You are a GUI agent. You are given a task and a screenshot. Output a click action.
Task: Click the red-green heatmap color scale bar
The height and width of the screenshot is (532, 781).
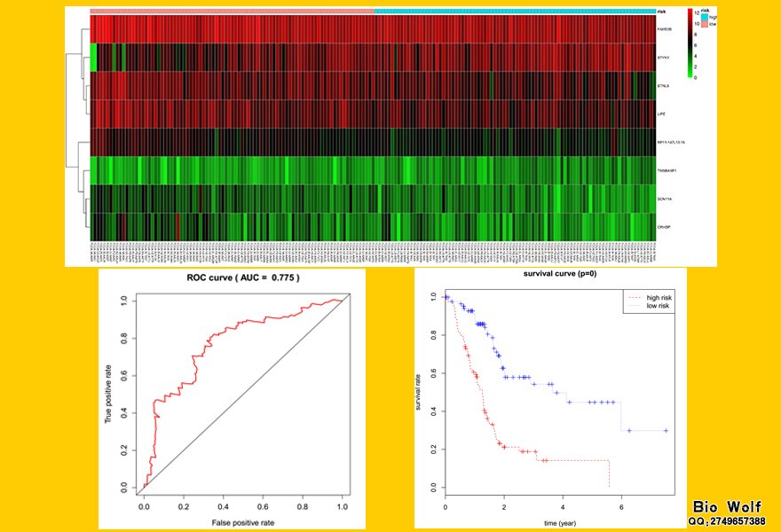(x=690, y=43)
